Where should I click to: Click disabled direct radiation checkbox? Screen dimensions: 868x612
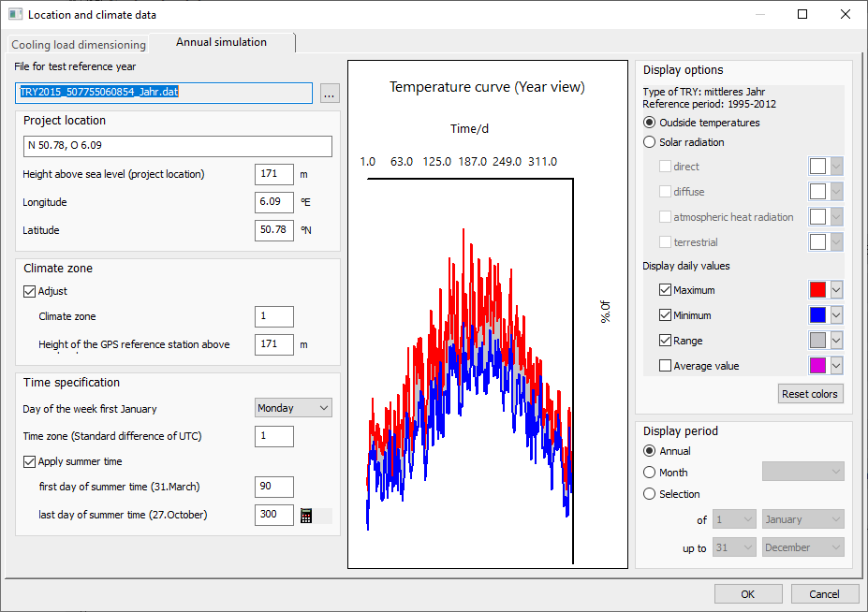(665, 166)
